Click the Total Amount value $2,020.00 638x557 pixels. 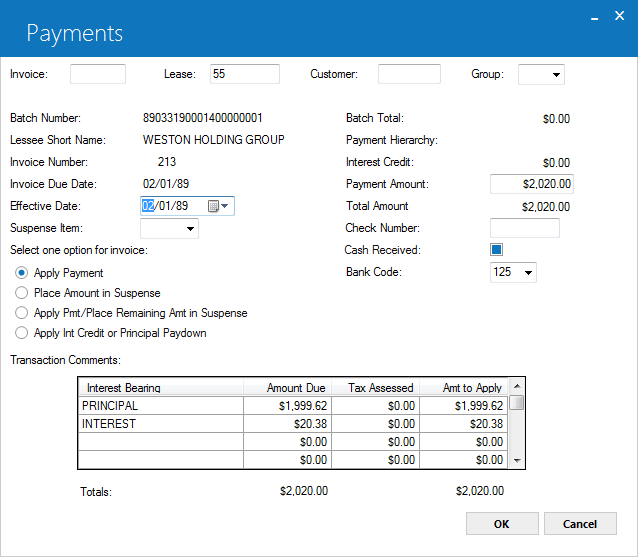tap(546, 207)
